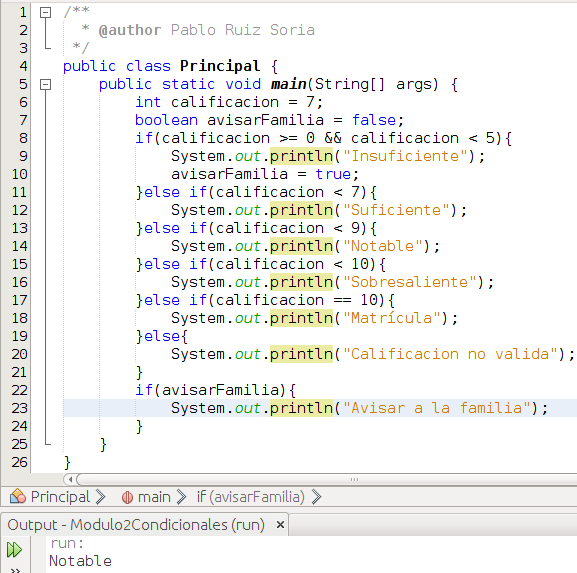Collapse the Javadoc comment fold at line 1
The image size is (577, 573).
tap(45, 13)
